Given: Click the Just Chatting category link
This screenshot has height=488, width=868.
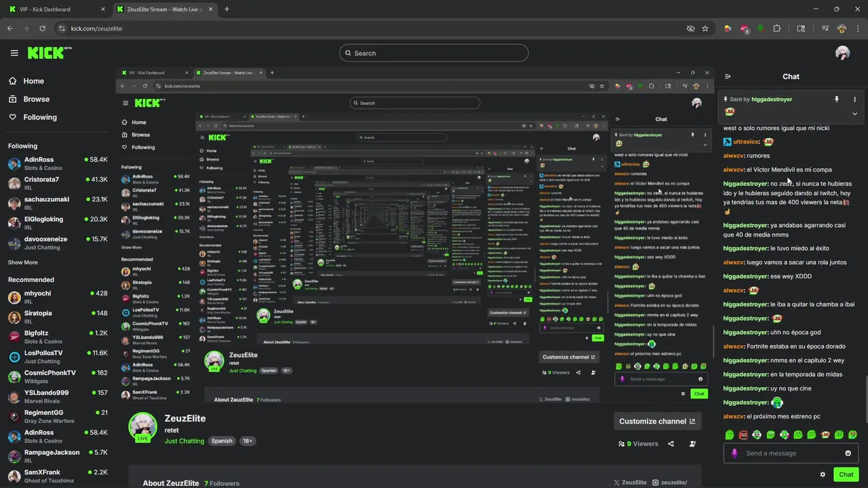Looking at the screenshot, I should (x=184, y=441).
